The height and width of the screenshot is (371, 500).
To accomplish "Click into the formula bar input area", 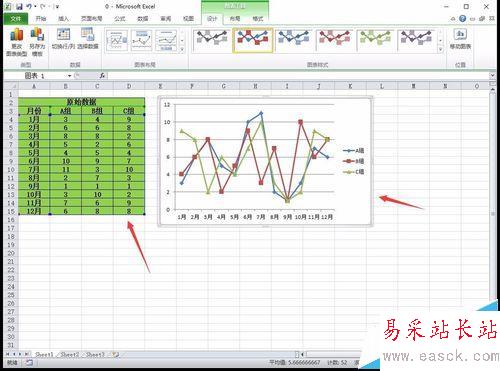I will pos(298,76).
